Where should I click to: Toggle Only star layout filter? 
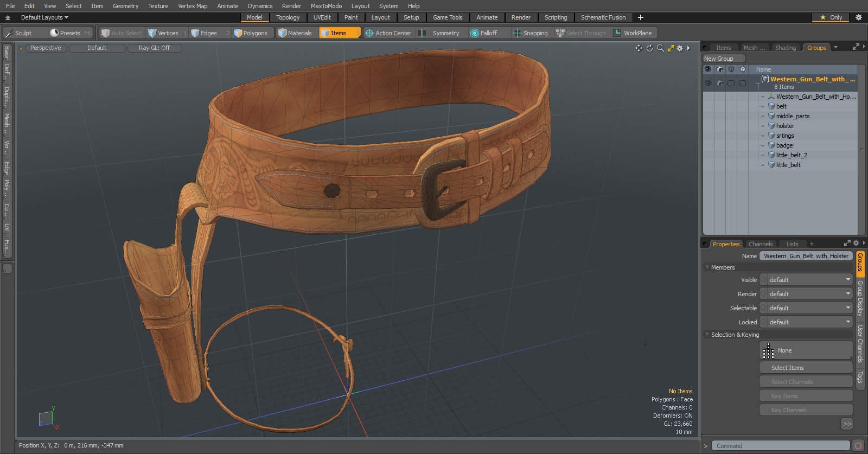click(831, 17)
